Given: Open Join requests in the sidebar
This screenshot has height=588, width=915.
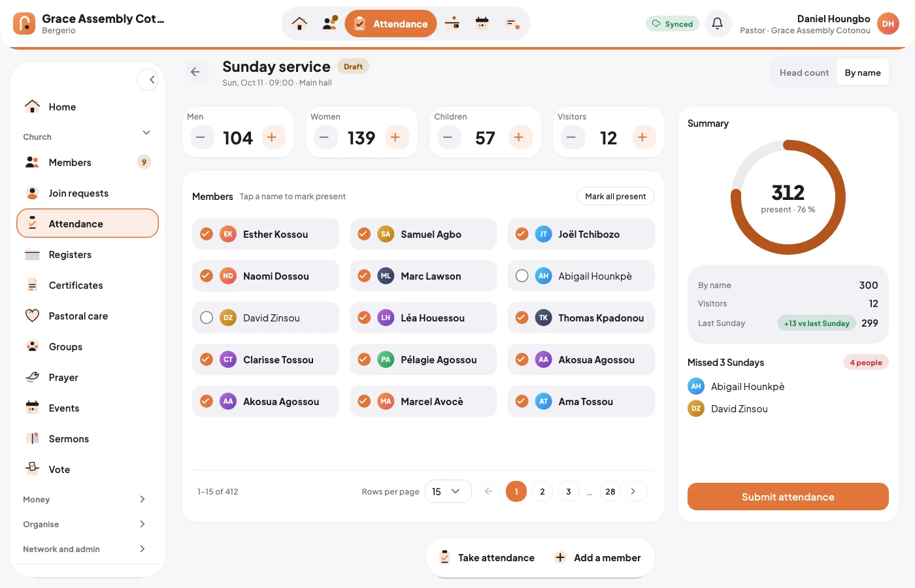Looking at the screenshot, I should pyautogui.click(x=88, y=193).
